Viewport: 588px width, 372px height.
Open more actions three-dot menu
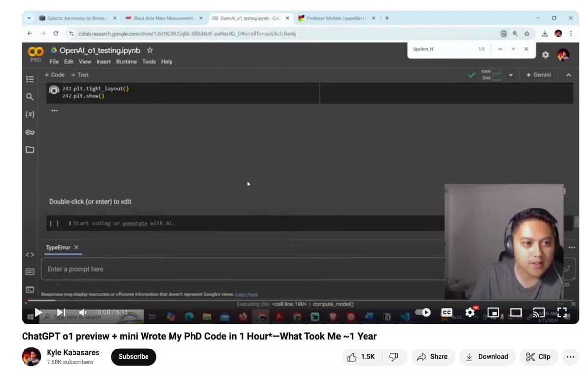570,357
